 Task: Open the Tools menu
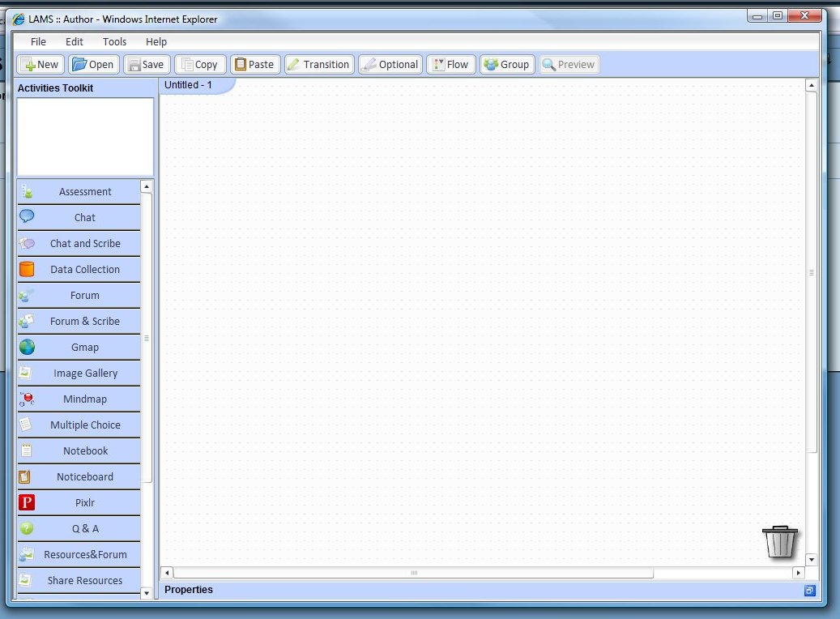pyautogui.click(x=114, y=41)
